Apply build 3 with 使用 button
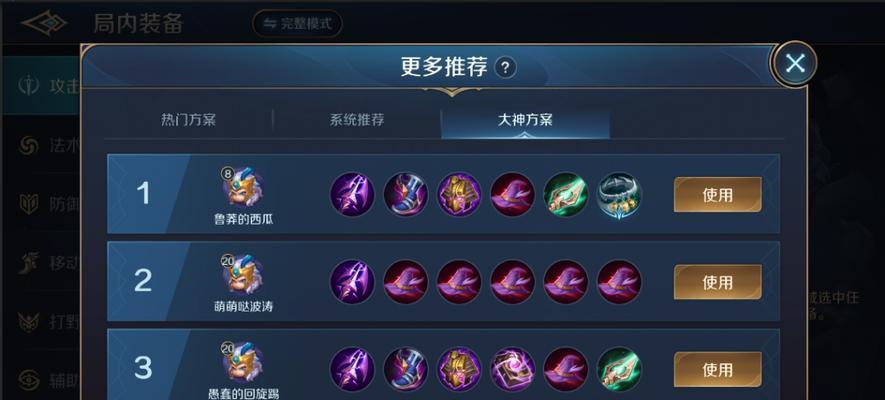 (x=717, y=370)
